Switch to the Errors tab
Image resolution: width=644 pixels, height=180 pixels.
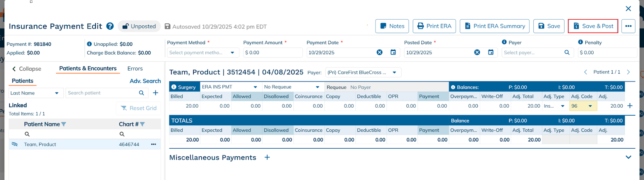(x=135, y=69)
